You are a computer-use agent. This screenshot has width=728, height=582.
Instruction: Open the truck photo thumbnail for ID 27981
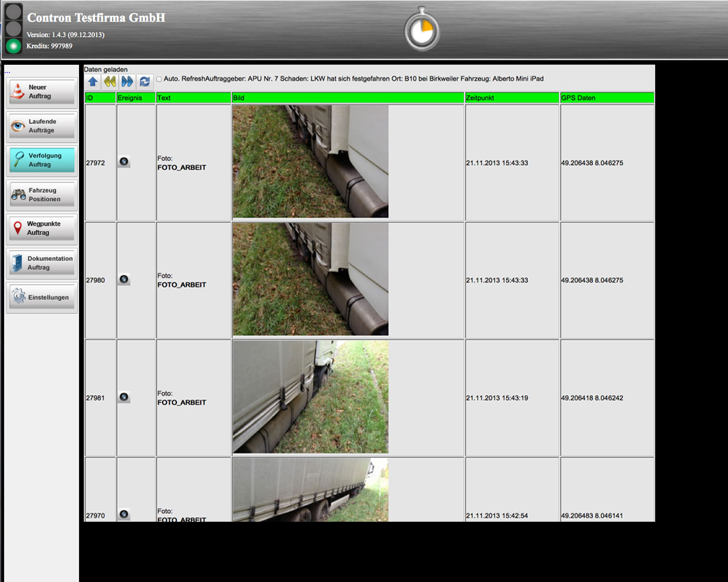click(311, 397)
